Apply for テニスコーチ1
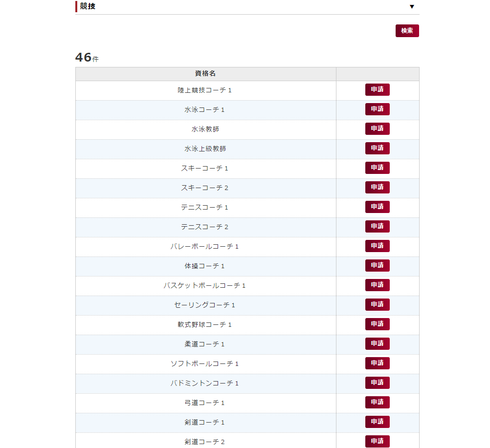 click(x=377, y=207)
